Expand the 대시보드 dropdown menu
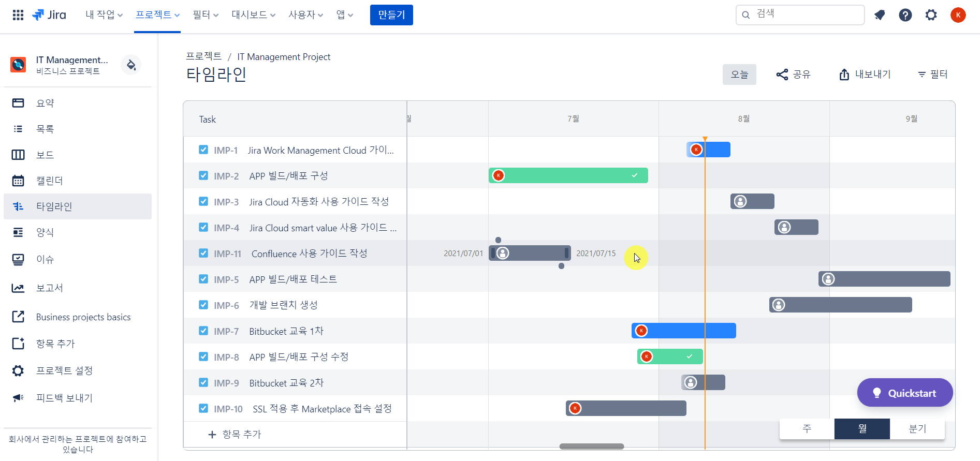 click(253, 15)
